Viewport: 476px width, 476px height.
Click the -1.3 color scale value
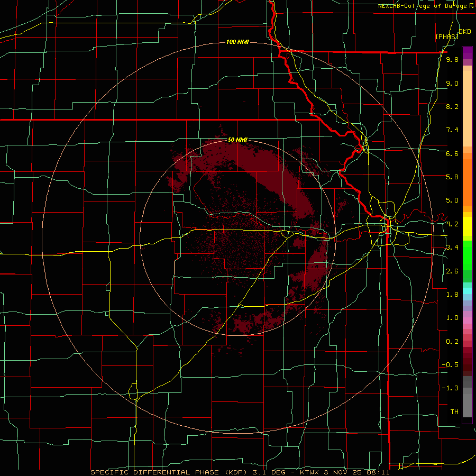[450, 388]
